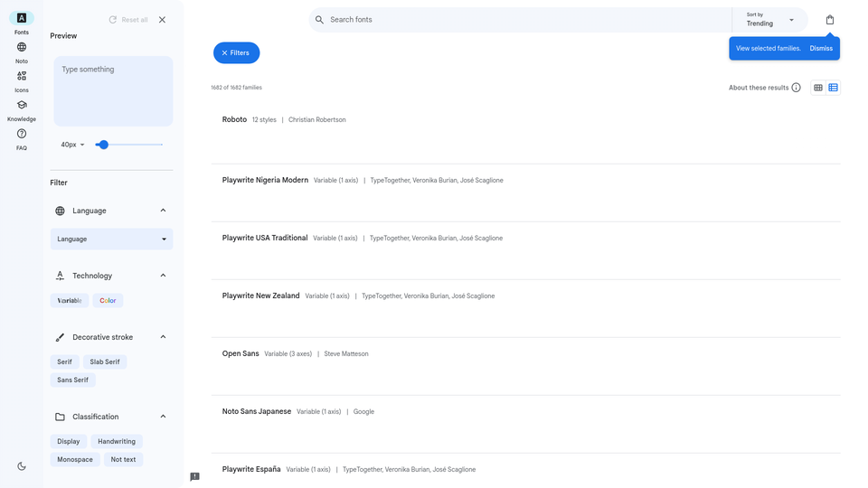Toggle the Slab Serif filter chip
This screenshot has width=868, height=488.
105,361
